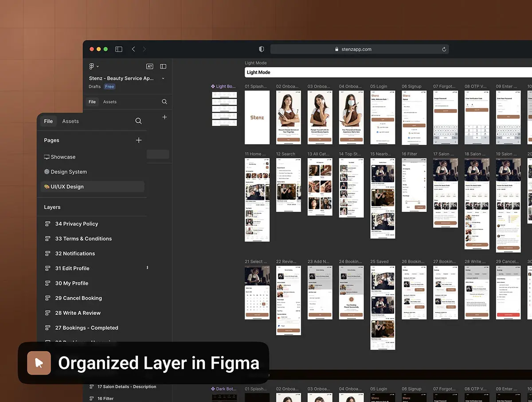This screenshot has height=402, width=532.
Task: Open the Design System page
Action: (x=69, y=172)
